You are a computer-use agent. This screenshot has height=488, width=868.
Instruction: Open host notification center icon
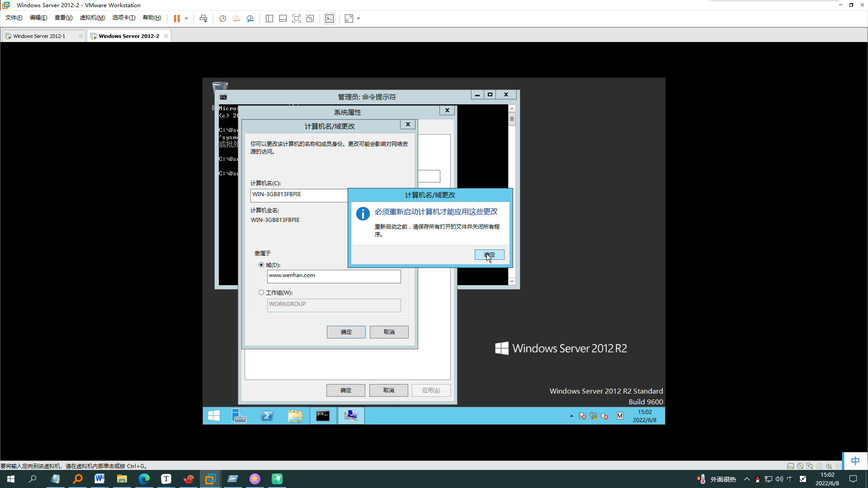[853, 479]
